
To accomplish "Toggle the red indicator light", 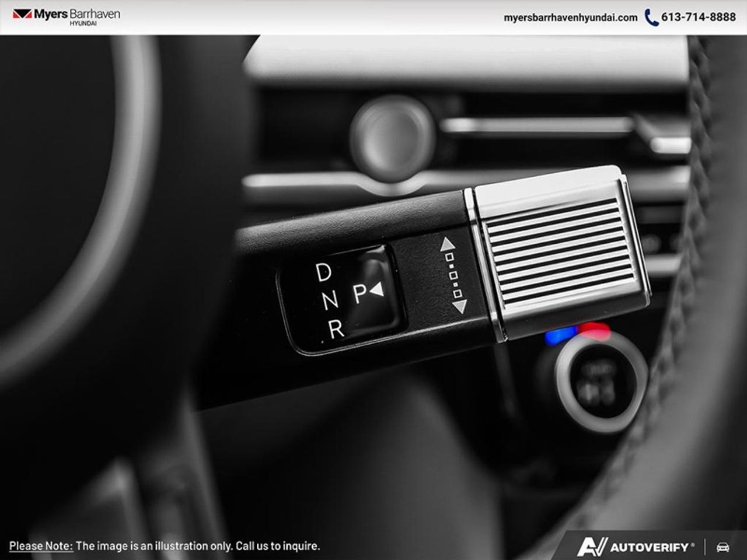I will point(595,331).
